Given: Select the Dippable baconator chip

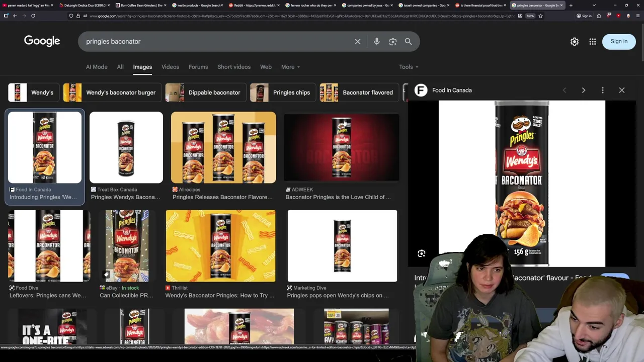Looking at the screenshot, I should [206, 93].
